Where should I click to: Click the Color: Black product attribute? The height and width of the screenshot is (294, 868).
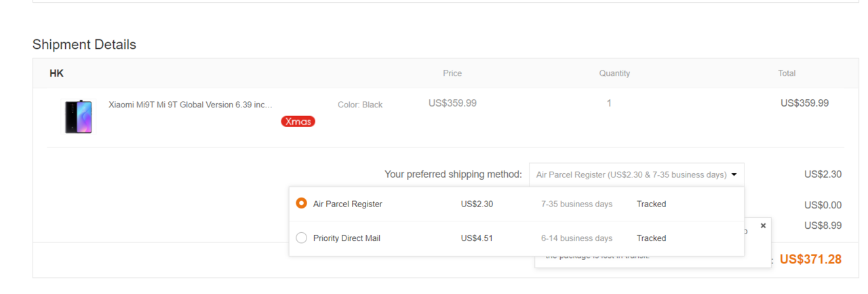coord(360,105)
